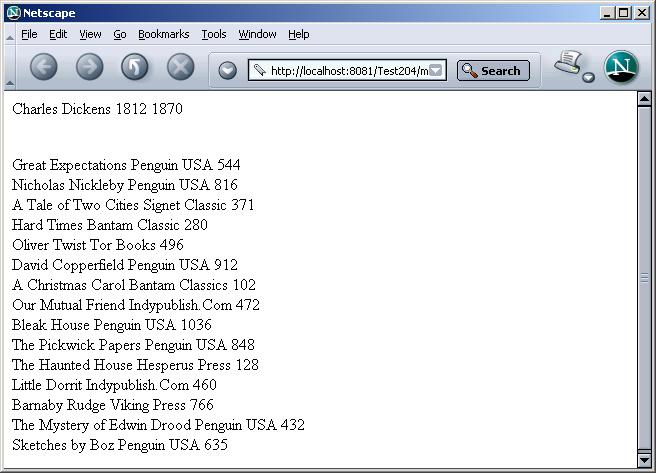This screenshot has height=473, width=656.
Task: Click the line Bleak House Penguin USA 1036
Action: (x=112, y=325)
